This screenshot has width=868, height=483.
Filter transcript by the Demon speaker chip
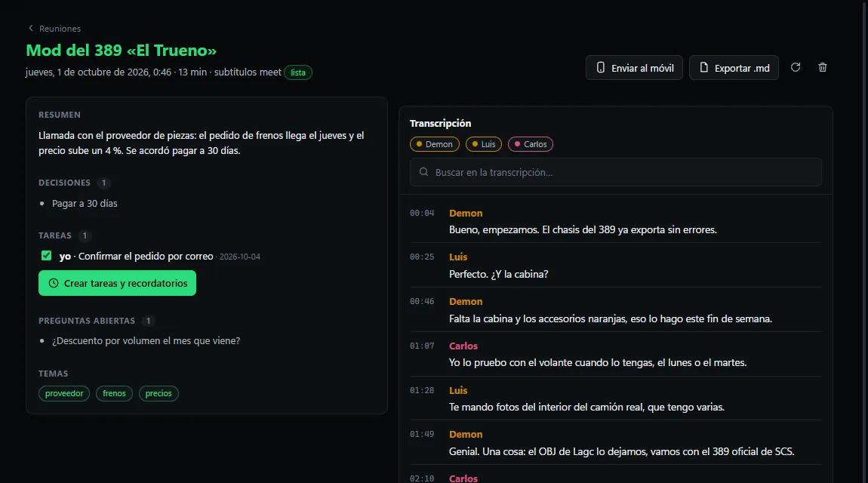click(435, 144)
